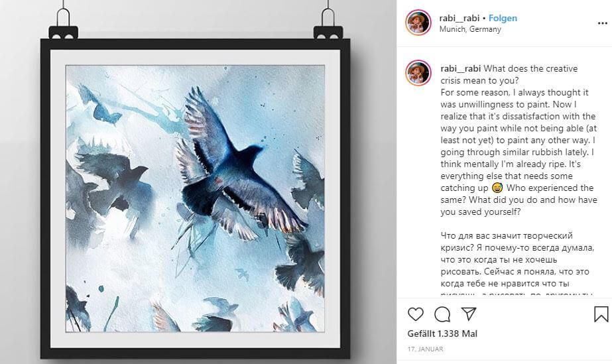Click rabi__rabi username in caption
The image size is (612, 364).
461,69
